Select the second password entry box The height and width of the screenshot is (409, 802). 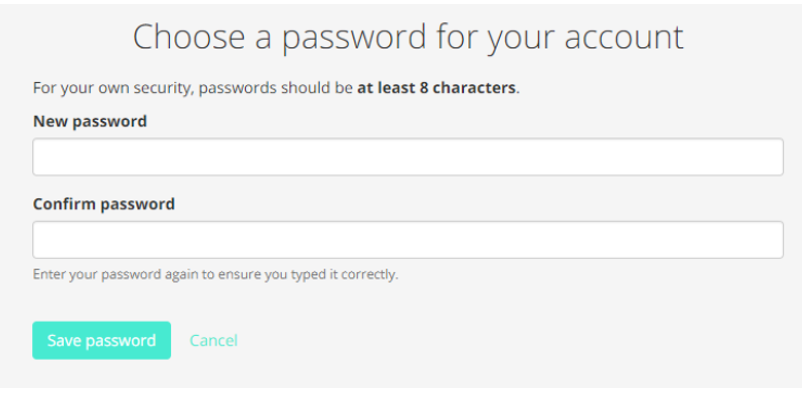pos(407,240)
